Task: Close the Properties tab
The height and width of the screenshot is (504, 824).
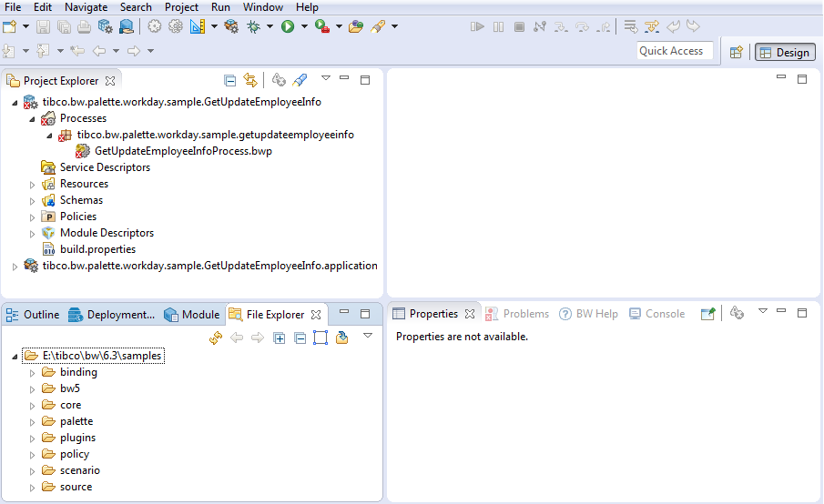Action: 470,314
